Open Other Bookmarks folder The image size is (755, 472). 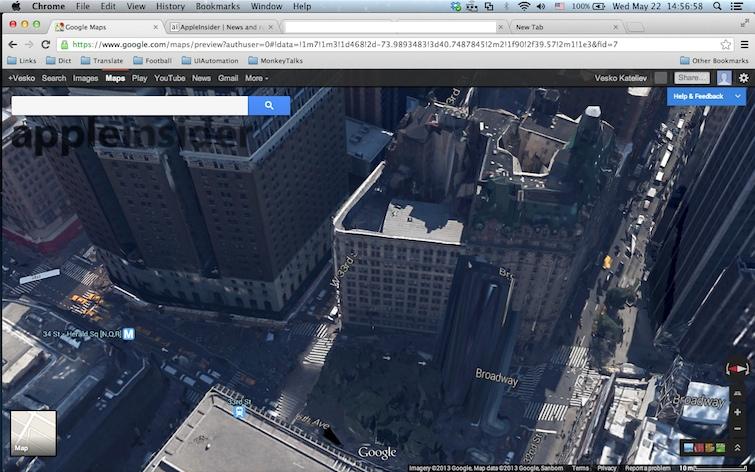[714, 61]
